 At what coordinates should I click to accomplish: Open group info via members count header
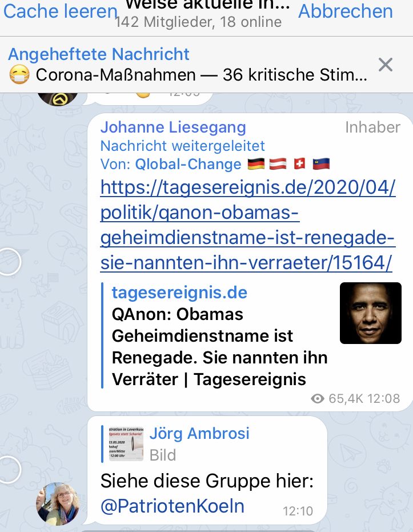click(198, 22)
